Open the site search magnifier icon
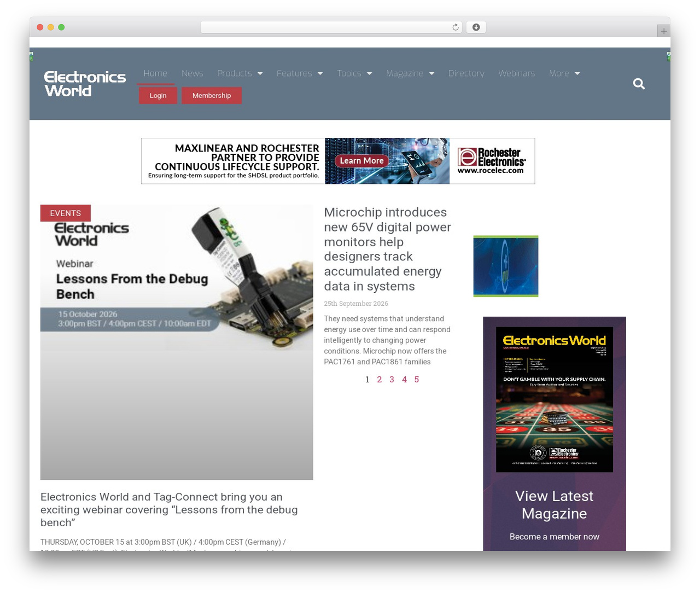The width and height of the screenshot is (700, 593). pos(639,84)
